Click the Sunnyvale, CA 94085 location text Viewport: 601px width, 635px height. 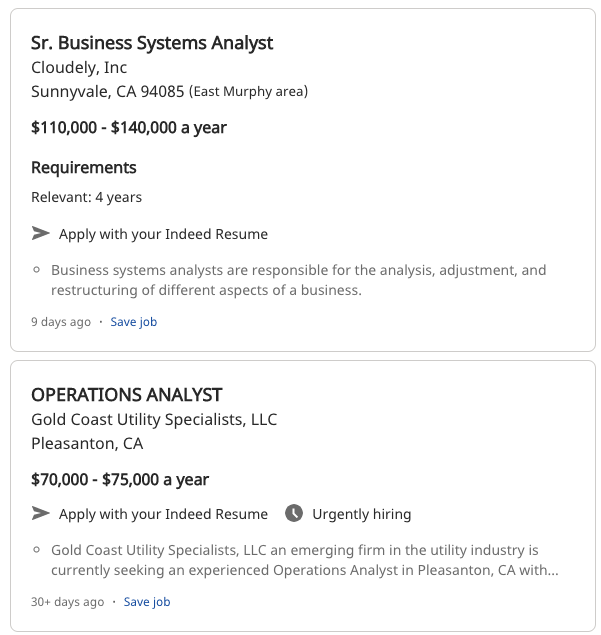tap(108, 92)
